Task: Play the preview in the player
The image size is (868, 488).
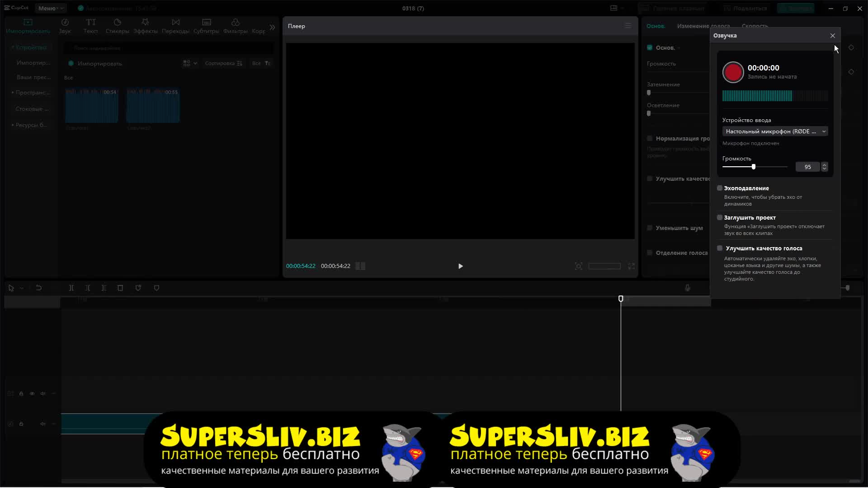Action: 460,266
